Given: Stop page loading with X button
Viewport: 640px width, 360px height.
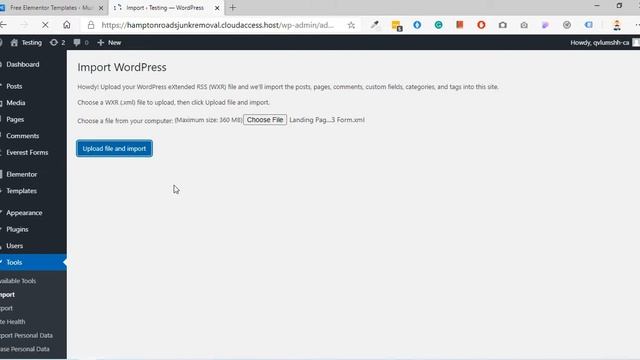Looking at the screenshot, I should pos(45,25).
